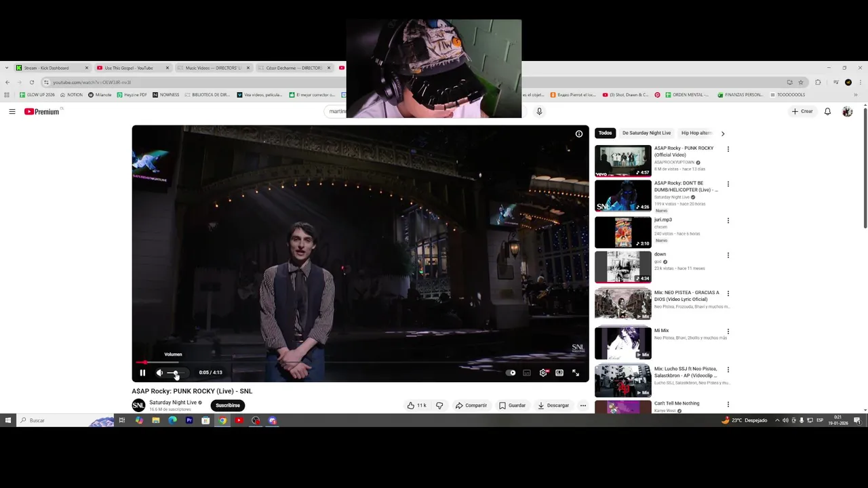868x488 pixels.
Task: Open the Saturday Night Live channel link
Action: tap(173, 403)
